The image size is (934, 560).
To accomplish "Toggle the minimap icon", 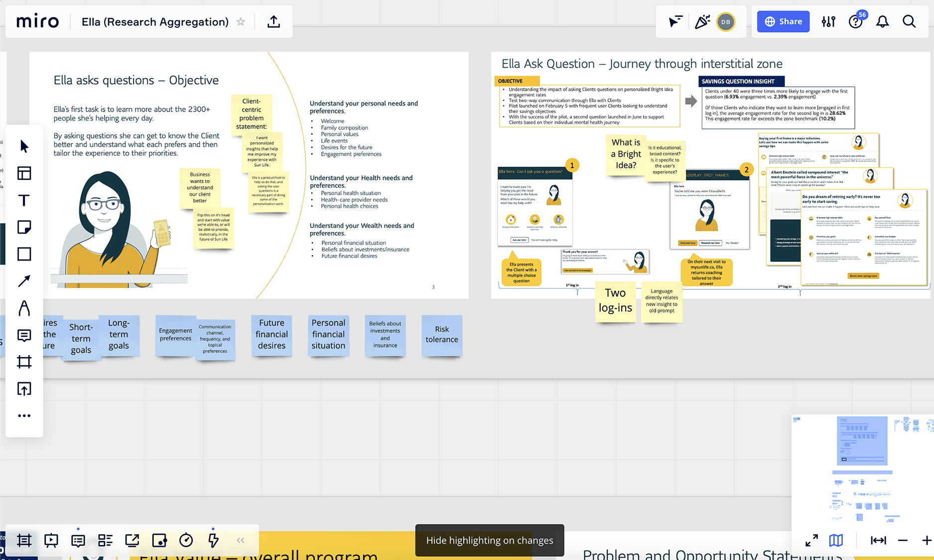I will tap(836, 540).
